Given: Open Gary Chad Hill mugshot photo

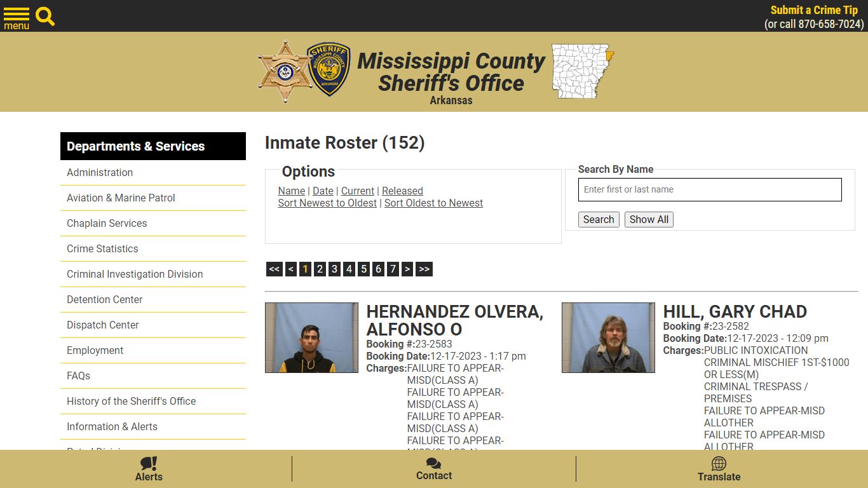Looking at the screenshot, I should click(608, 337).
